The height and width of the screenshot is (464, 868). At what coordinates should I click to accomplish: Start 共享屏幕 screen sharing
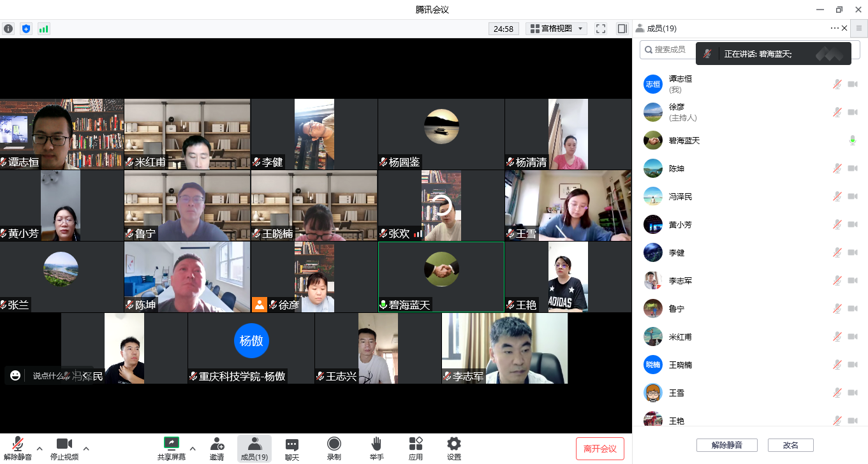tap(172, 449)
